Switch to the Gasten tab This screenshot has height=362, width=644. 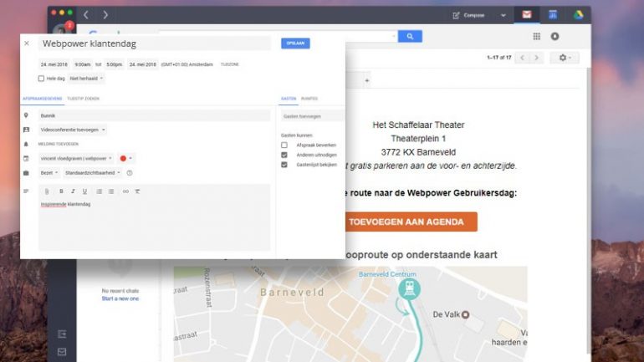tap(289, 99)
